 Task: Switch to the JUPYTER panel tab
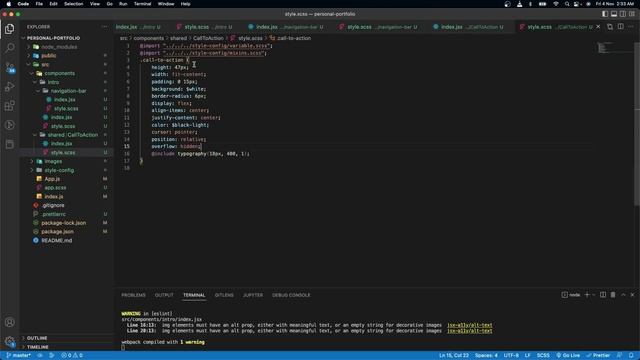[x=253, y=295]
